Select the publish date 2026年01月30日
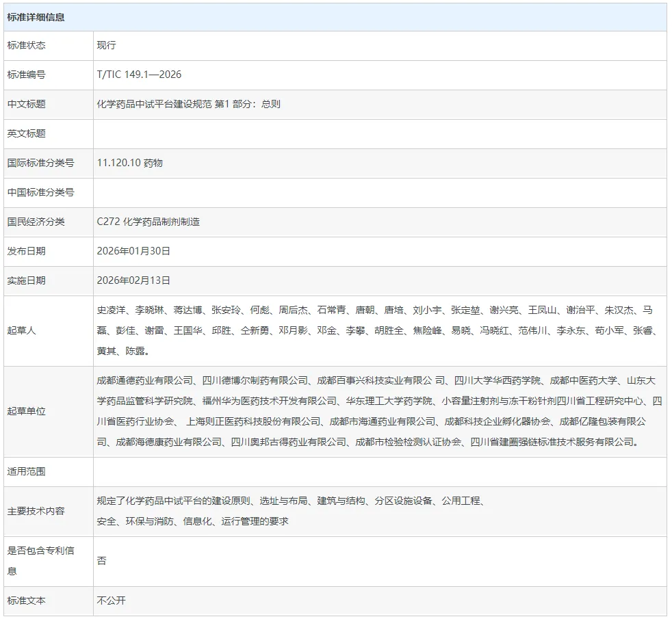This screenshot has width=672, height=619. [x=133, y=251]
